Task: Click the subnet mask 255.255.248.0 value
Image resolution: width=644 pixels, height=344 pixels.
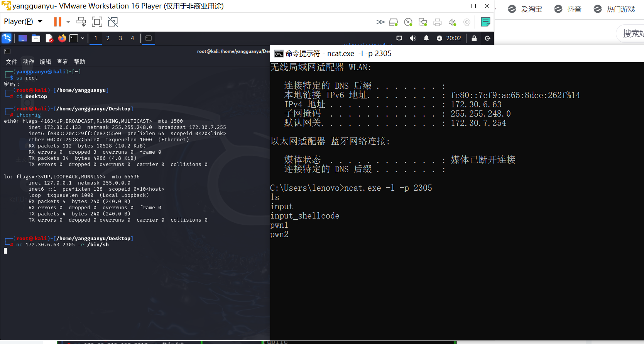Action: pos(481,114)
